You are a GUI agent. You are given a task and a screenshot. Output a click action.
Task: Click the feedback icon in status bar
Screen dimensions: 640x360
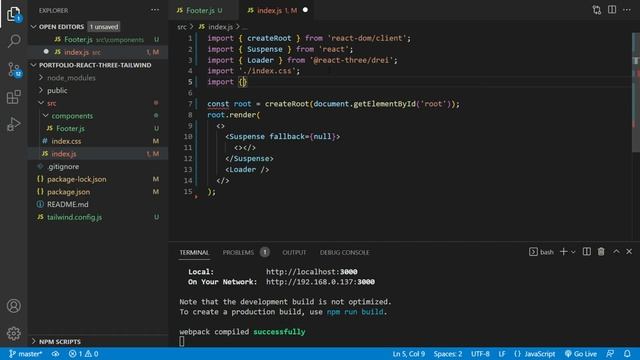click(610, 354)
